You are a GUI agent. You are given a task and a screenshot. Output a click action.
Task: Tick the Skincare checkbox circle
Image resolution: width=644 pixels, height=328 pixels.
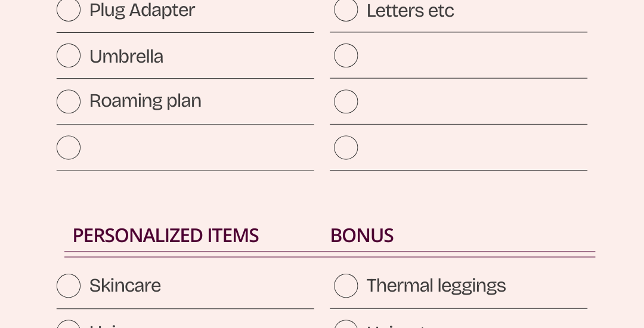tap(68, 286)
